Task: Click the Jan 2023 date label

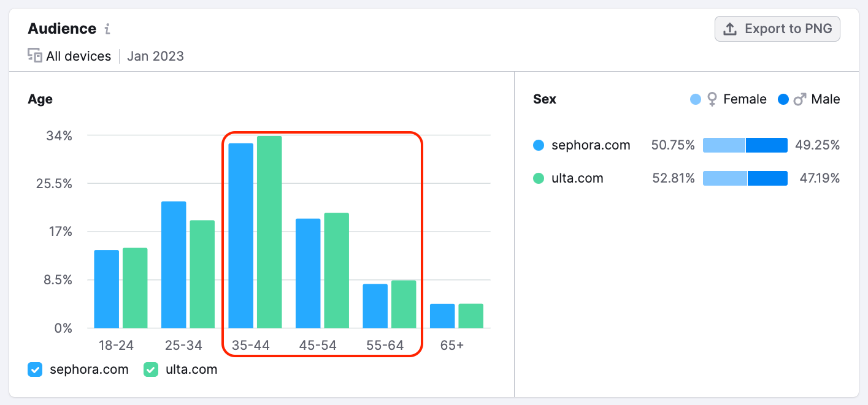Action: (155, 56)
